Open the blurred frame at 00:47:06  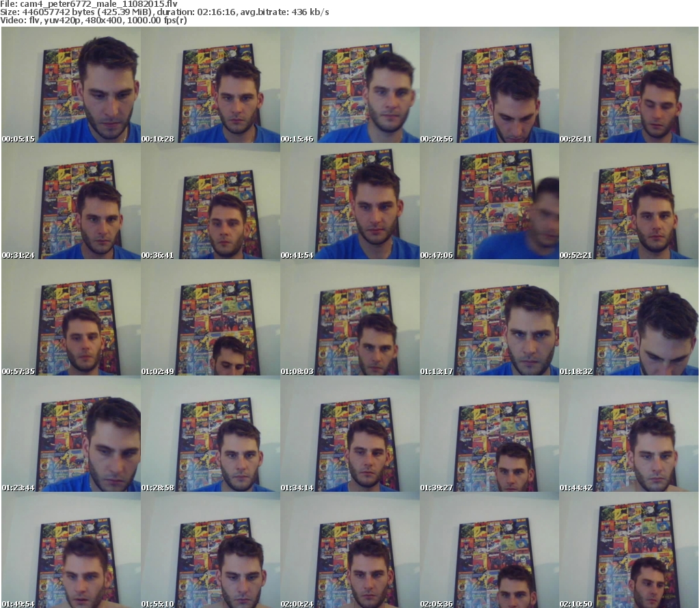[x=489, y=201]
